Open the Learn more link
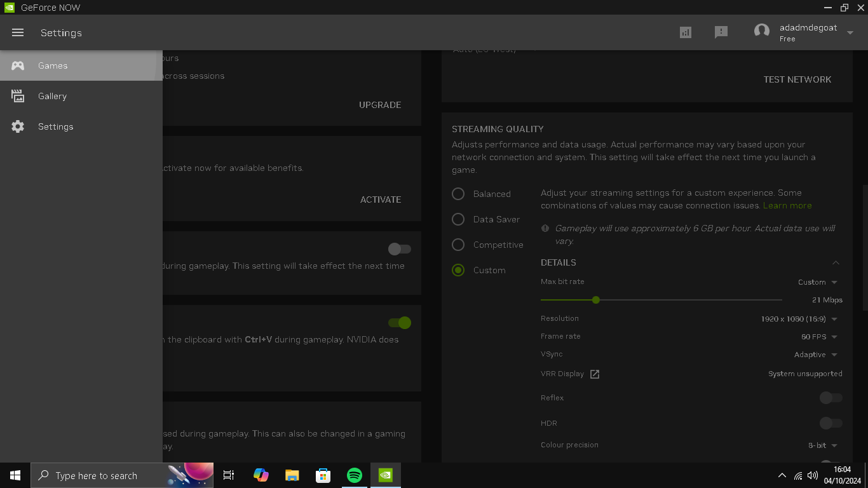The height and width of the screenshot is (488, 868). (x=787, y=205)
